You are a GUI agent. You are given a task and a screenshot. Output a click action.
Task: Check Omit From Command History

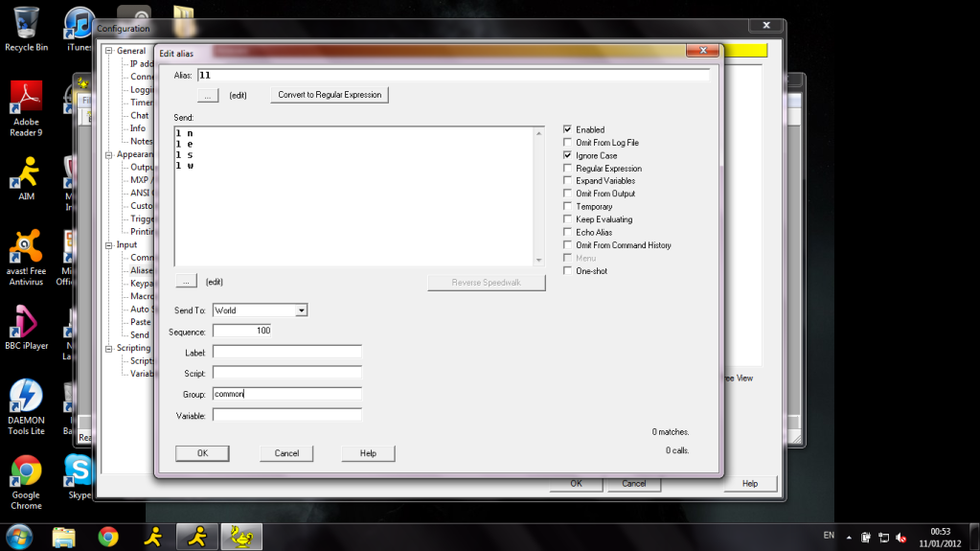coord(567,245)
